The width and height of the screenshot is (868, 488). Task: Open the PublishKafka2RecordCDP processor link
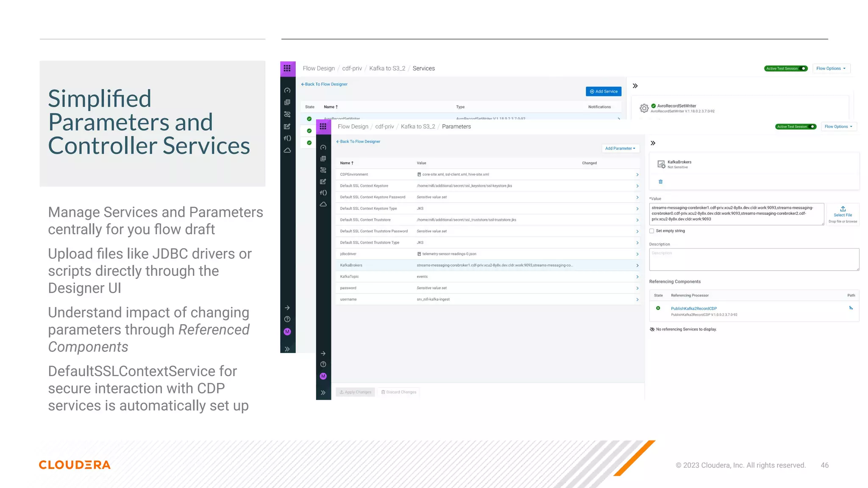pyautogui.click(x=694, y=308)
